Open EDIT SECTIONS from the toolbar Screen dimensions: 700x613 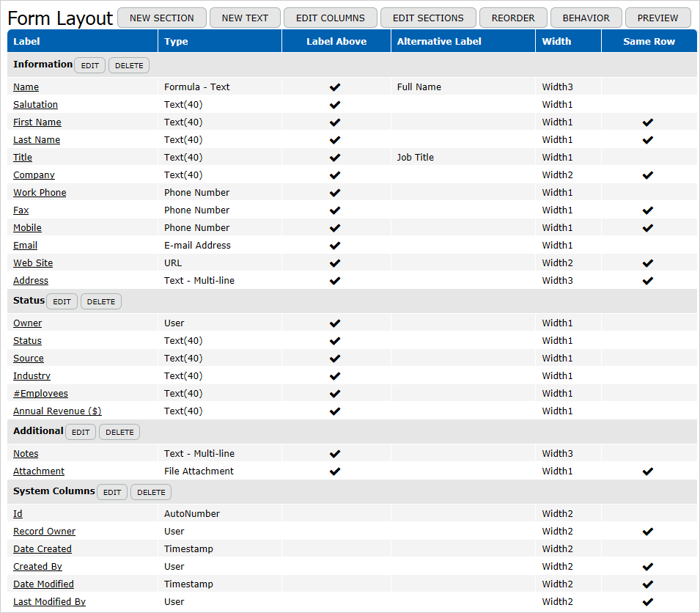[x=428, y=18]
